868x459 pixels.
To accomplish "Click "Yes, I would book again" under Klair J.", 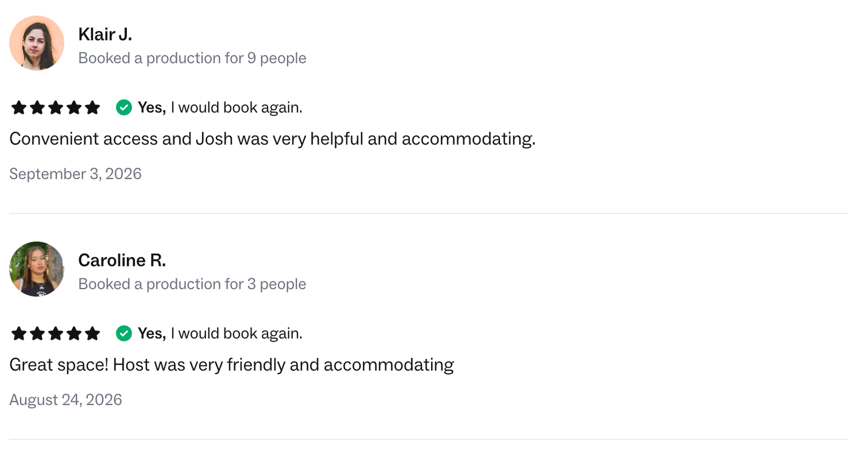I will [x=220, y=108].
